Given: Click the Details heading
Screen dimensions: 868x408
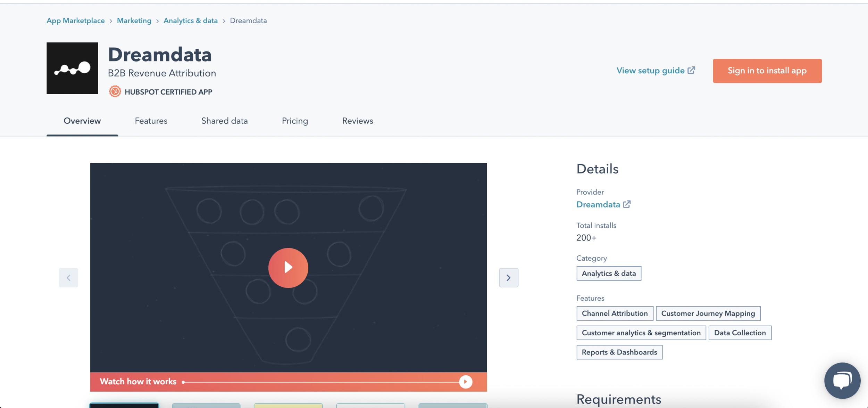Looking at the screenshot, I should [597, 169].
